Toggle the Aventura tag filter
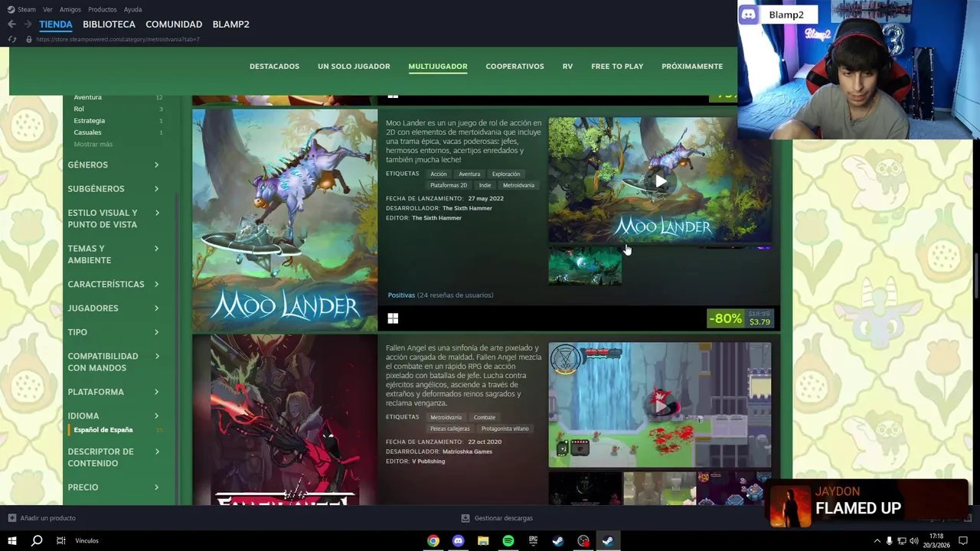 tap(87, 97)
